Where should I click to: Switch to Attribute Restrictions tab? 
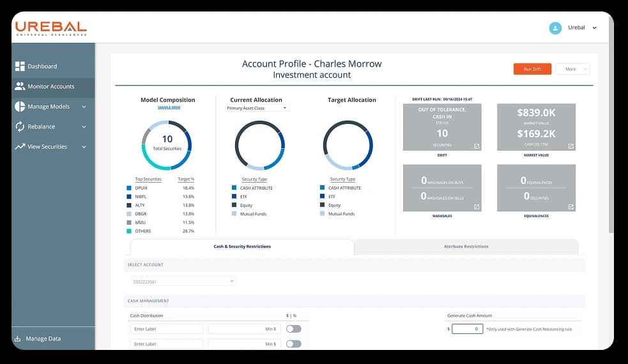466,246
